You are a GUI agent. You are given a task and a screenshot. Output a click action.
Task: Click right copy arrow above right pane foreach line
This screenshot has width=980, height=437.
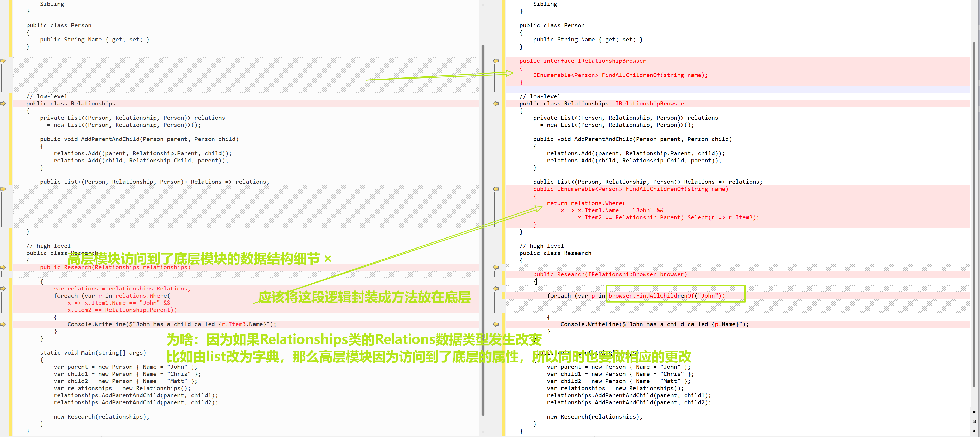(x=496, y=289)
